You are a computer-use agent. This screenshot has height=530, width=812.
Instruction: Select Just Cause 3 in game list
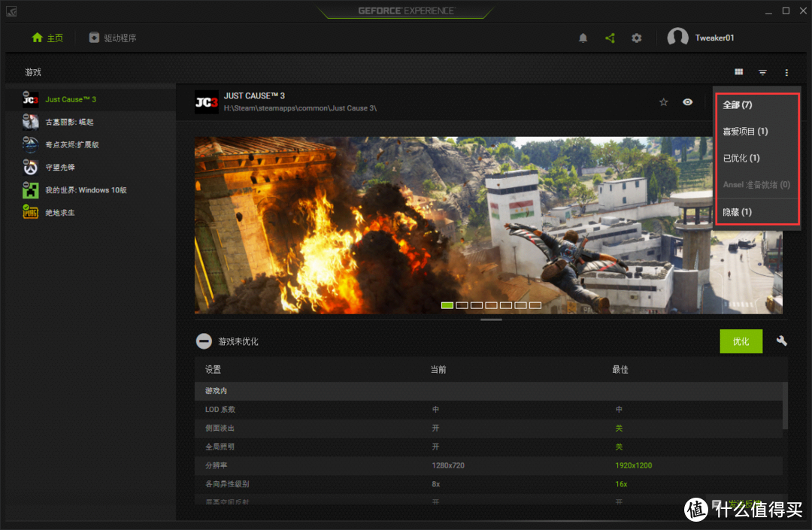(x=91, y=99)
